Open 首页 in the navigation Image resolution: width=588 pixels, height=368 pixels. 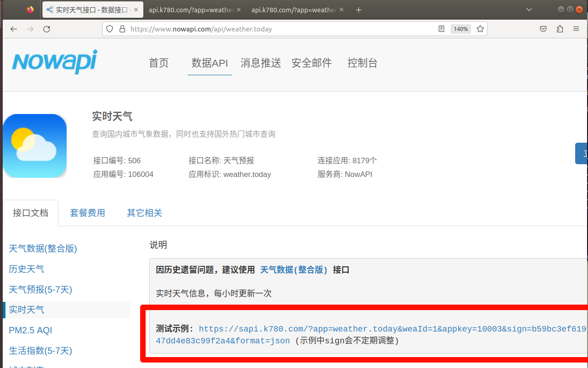[x=159, y=63]
